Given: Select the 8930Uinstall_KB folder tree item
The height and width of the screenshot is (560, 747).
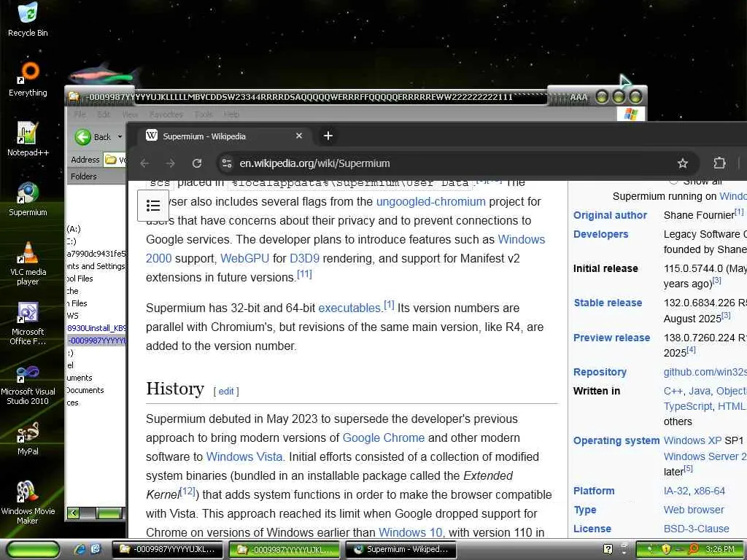Looking at the screenshot, I should [97, 328].
